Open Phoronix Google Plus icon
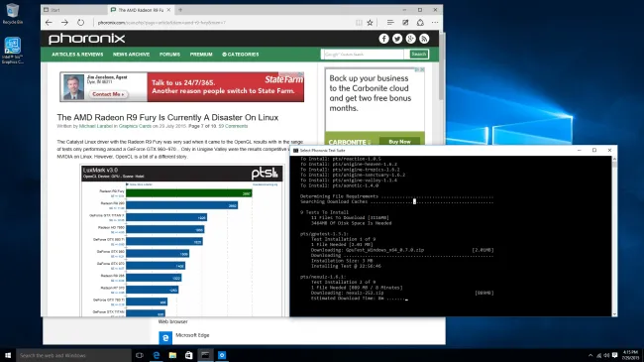Image resolution: width=644 pixels, height=362 pixels. click(x=411, y=39)
